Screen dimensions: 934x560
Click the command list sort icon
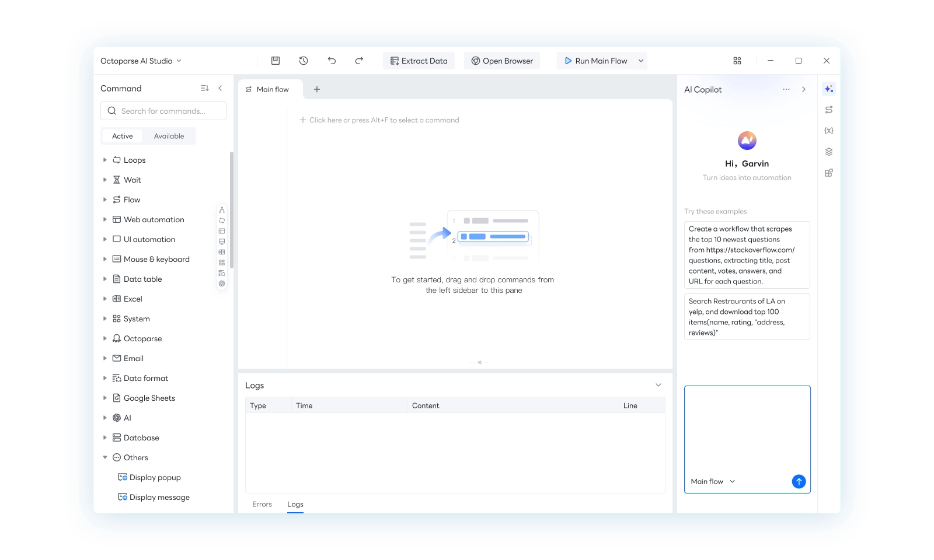[x=204, y=88]
